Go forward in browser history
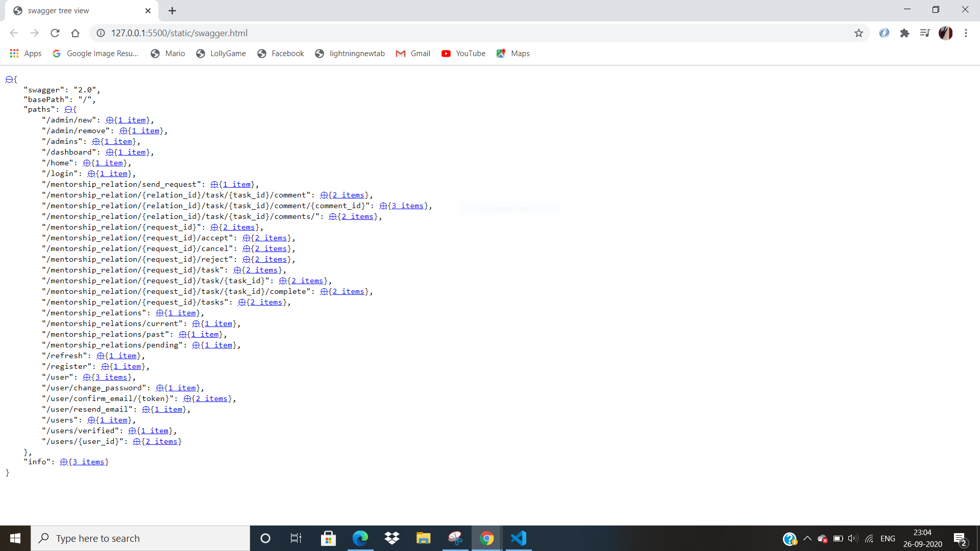The height and width of the screenshot is (551, 980). [x=34, y=33]
